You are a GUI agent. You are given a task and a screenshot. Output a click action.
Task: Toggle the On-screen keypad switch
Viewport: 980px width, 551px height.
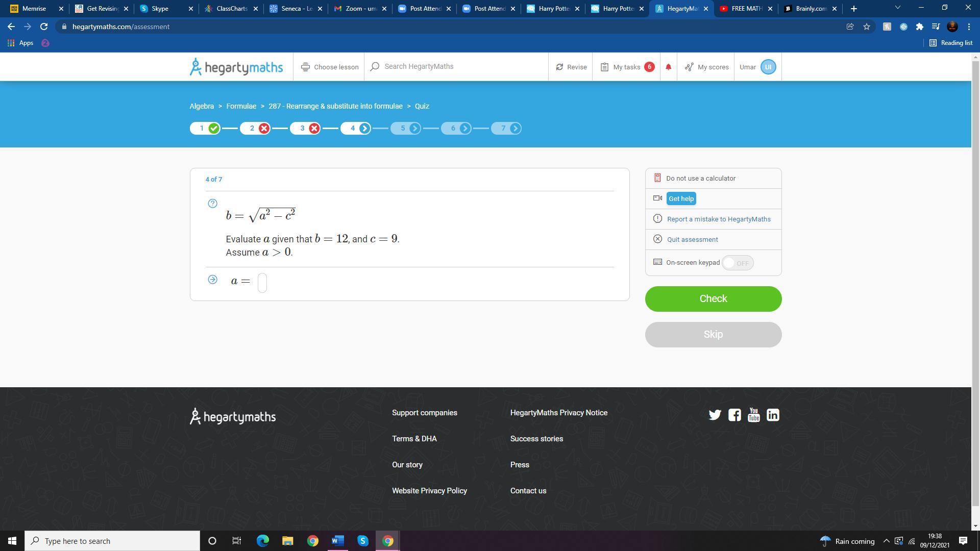[737, 263]
